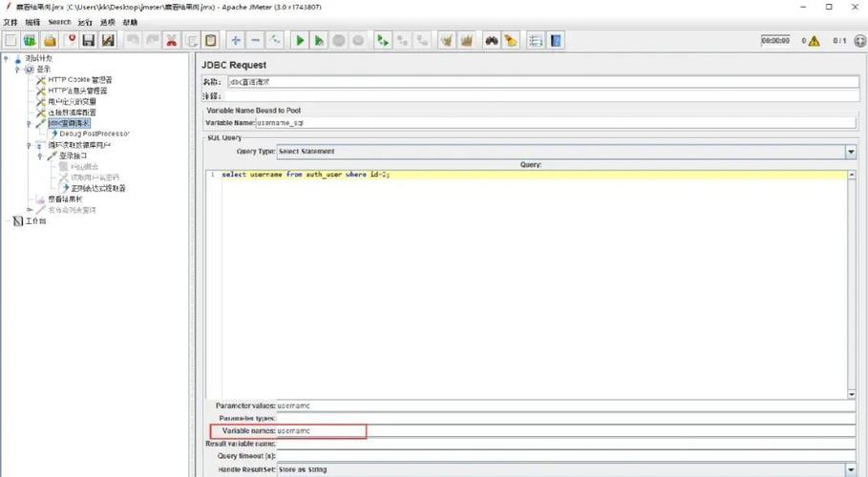Click the Open file folder icon

point(50,40)
